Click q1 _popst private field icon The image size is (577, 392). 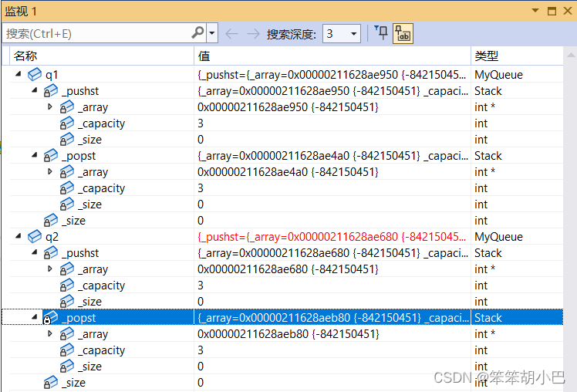pyautogui.click(x=51, y=155)
